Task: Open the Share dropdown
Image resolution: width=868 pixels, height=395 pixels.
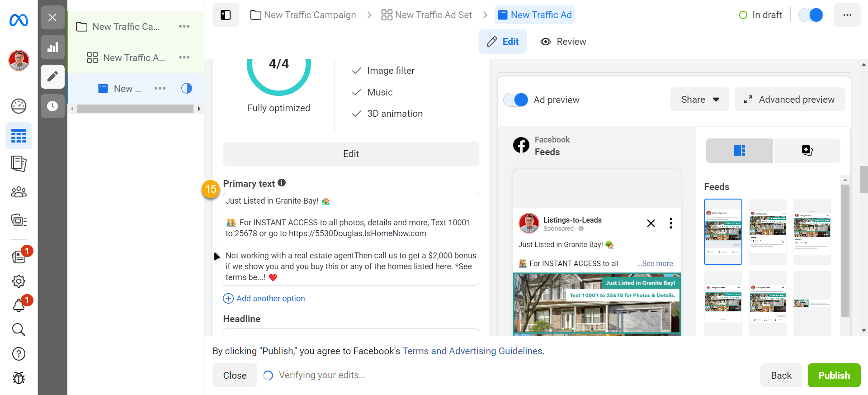Action: 699,100
